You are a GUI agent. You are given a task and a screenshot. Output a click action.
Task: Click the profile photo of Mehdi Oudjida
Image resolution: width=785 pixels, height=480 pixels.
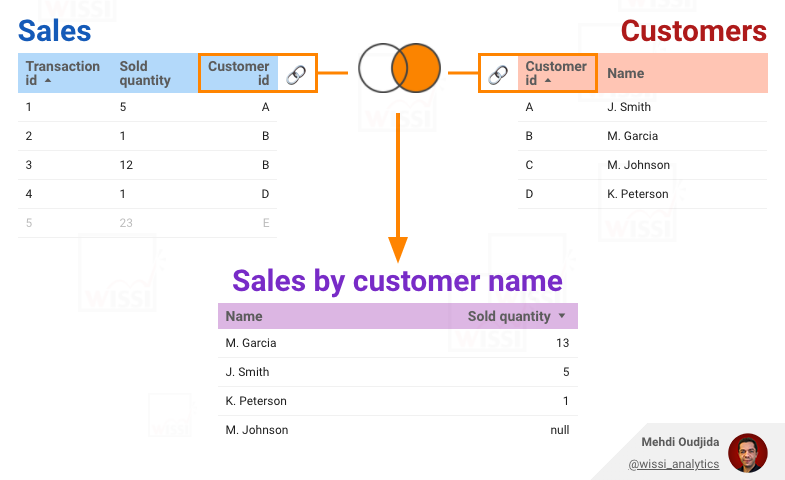[748, 453]
